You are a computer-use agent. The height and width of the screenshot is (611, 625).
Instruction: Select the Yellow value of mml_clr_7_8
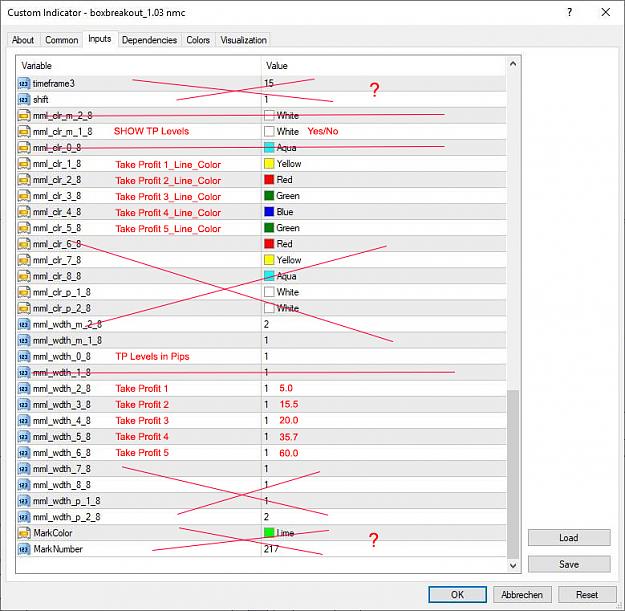click(x=289, y=260)
